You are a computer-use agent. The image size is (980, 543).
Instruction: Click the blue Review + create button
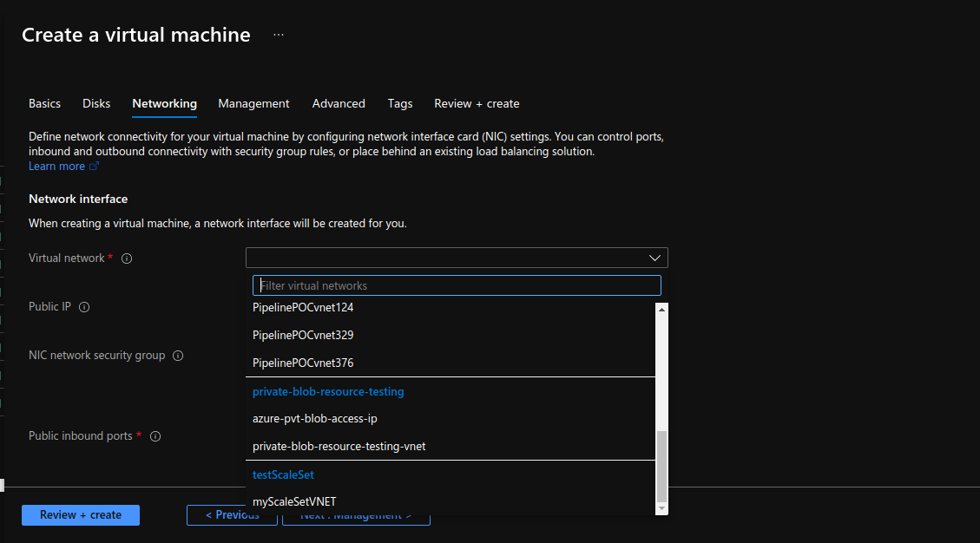(x=81, y=515)
